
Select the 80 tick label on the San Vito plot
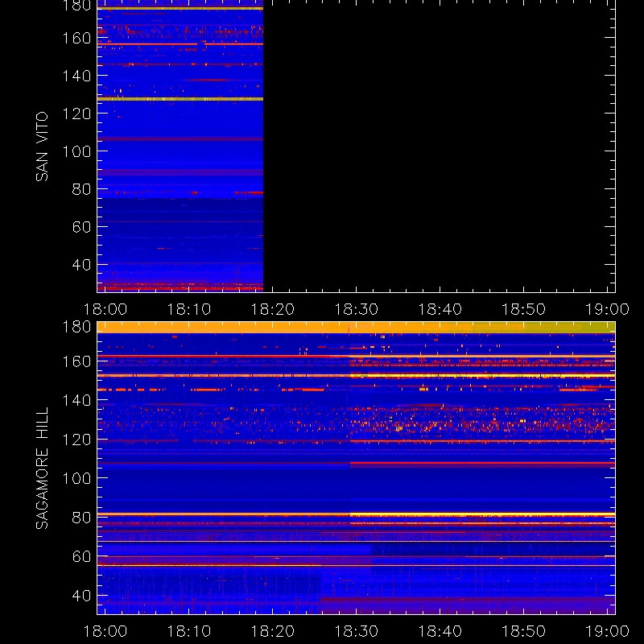(x=81, y=189)
